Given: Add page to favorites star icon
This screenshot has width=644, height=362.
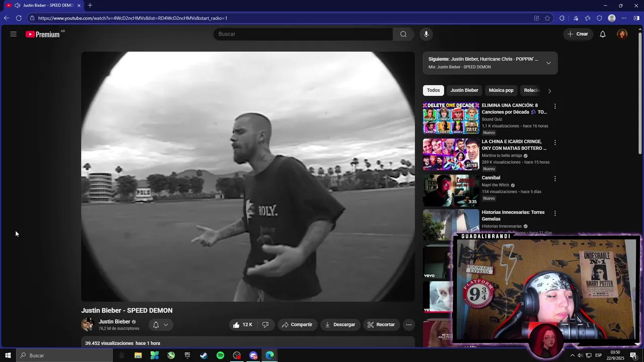Looking at the screenshot, I should (x=547, y=18).
